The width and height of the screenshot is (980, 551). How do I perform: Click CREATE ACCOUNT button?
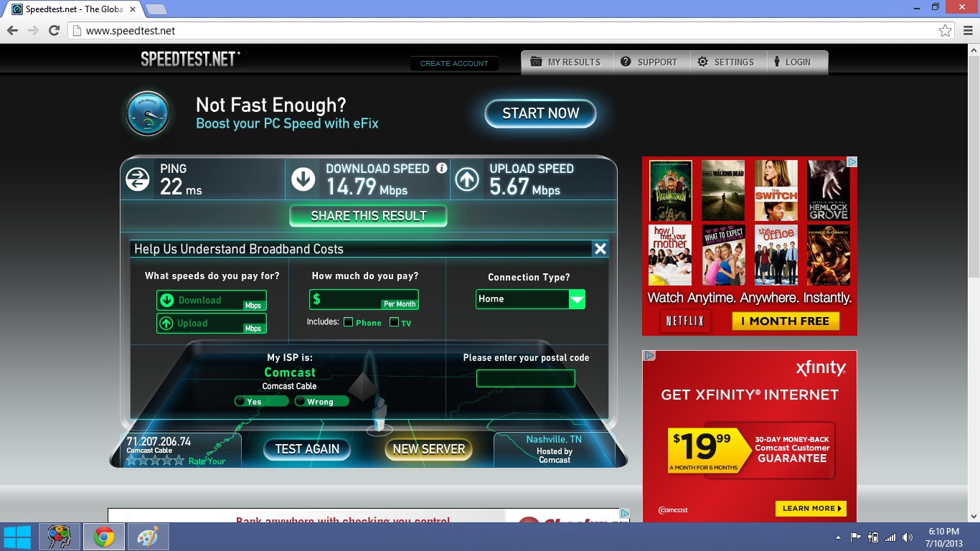[454, 63]
